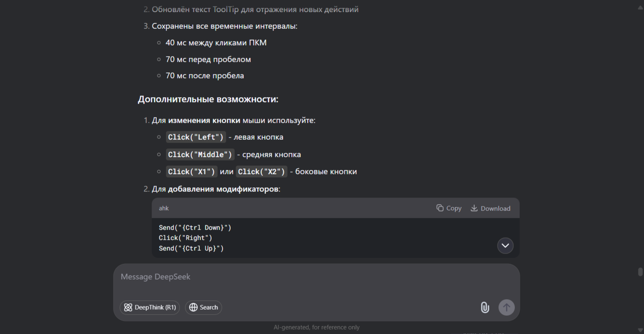The image size is (644, 334).
Task: Click the Click("Right") code line
Action: [x=185, y=238]
